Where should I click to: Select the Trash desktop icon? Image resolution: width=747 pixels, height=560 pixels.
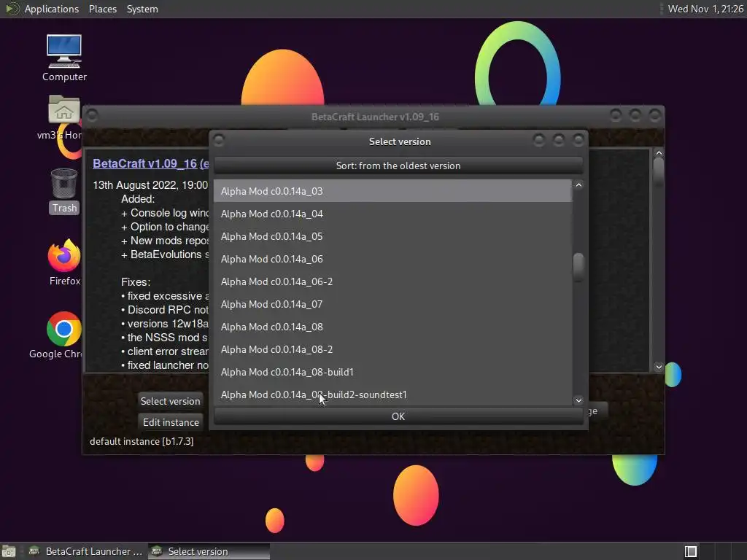64,191
